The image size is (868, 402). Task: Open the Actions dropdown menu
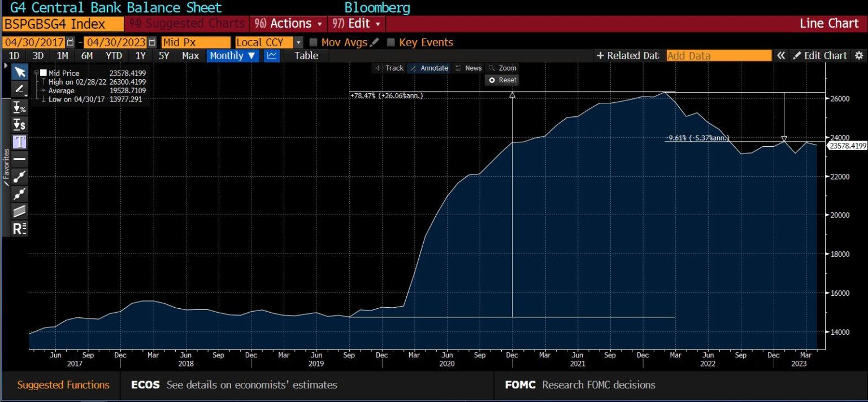point(288,23)
